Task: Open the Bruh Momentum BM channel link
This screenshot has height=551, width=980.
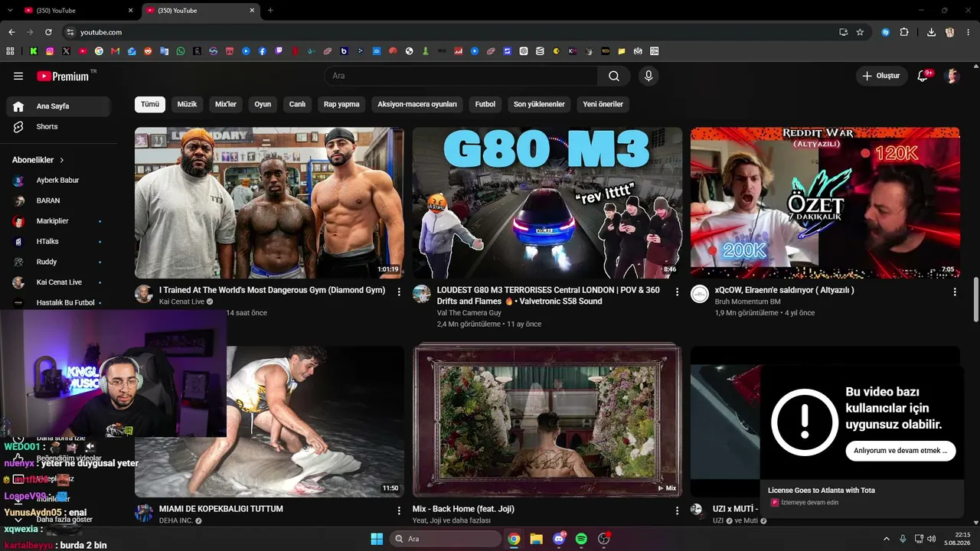Action: point(748,302)
